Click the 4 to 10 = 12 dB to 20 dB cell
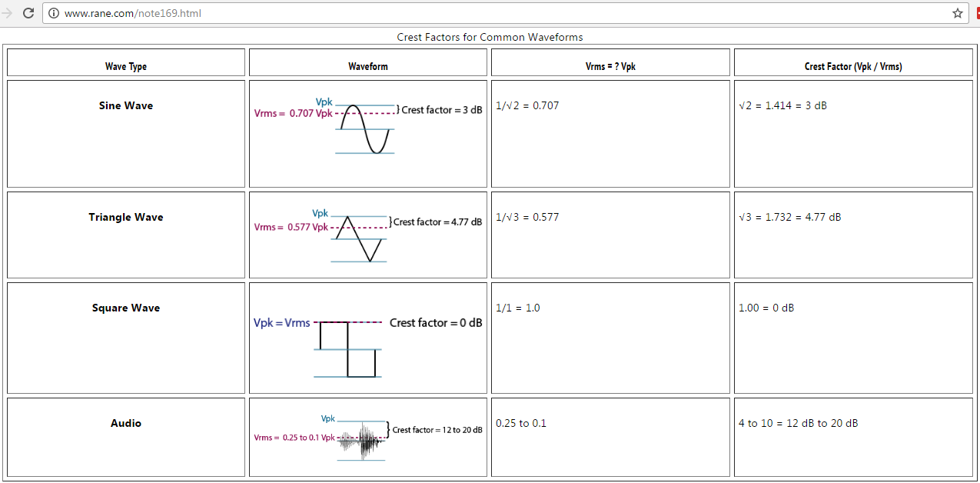 click(x=799, y=423)
